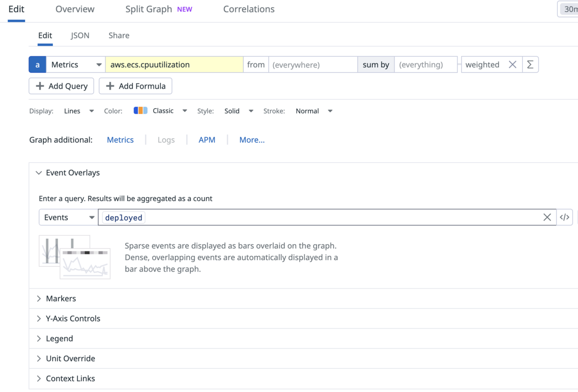Open the Display Lines dropdown

click(x=79, y=111)
